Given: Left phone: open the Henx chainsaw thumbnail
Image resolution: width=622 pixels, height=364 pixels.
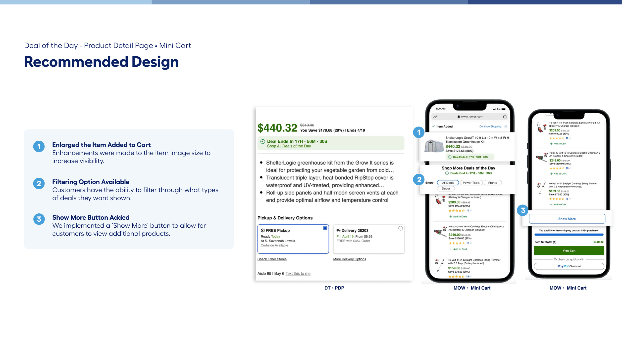Looking at the screenshot, I should coord(440,232).
